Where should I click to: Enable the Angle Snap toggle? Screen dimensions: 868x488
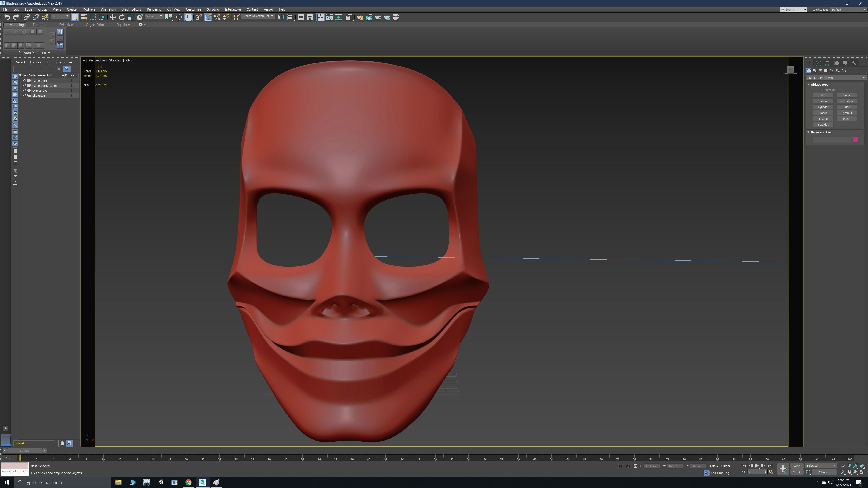[208, 17]
